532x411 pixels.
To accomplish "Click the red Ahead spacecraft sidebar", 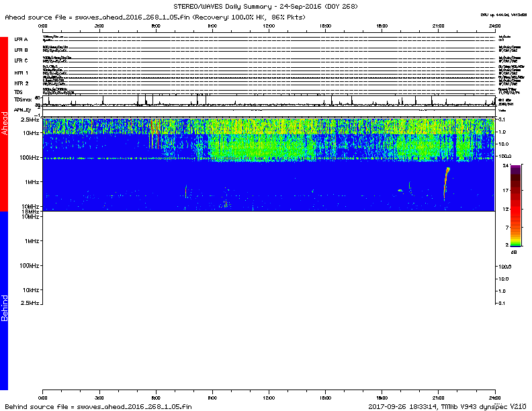I will (x=4, y=124).
